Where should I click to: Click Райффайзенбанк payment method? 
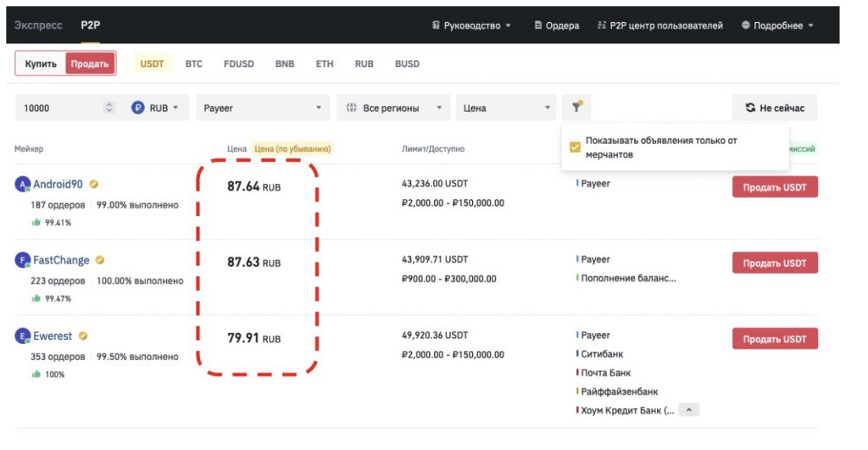619,392
